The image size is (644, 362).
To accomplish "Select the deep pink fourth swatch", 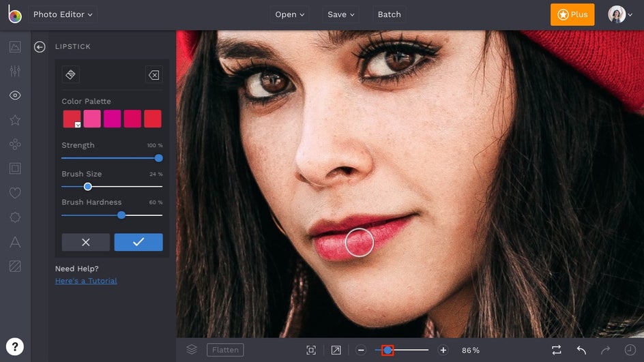I will 132,119.
